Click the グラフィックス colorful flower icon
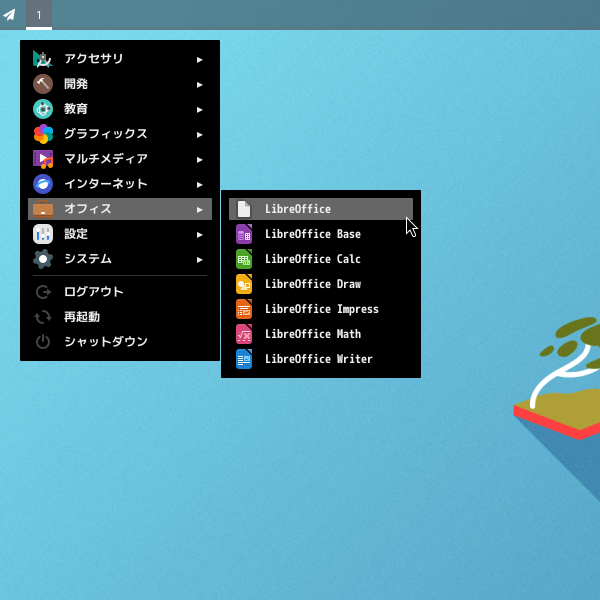This screenshot has width=600, height=600. pos(43,134)
